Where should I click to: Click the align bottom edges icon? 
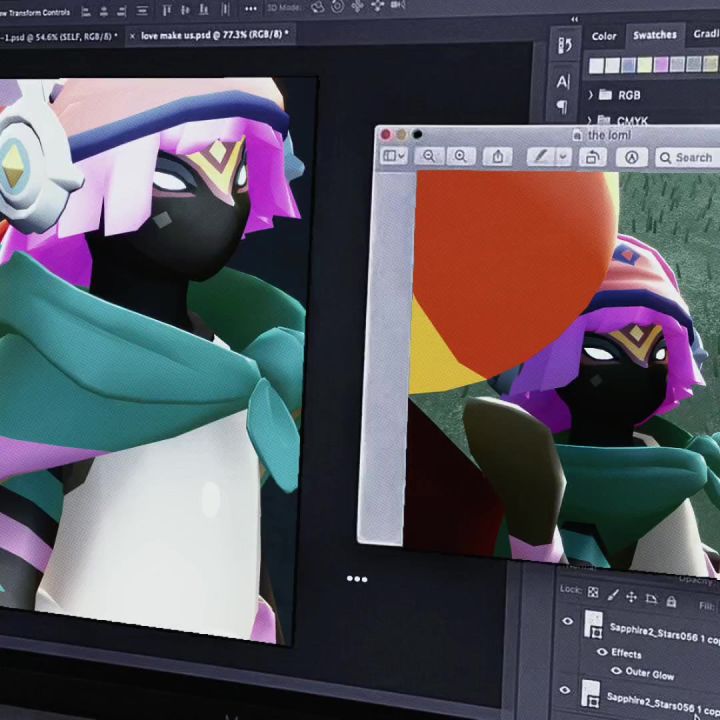pyautogui.click(x=204, y=9)
